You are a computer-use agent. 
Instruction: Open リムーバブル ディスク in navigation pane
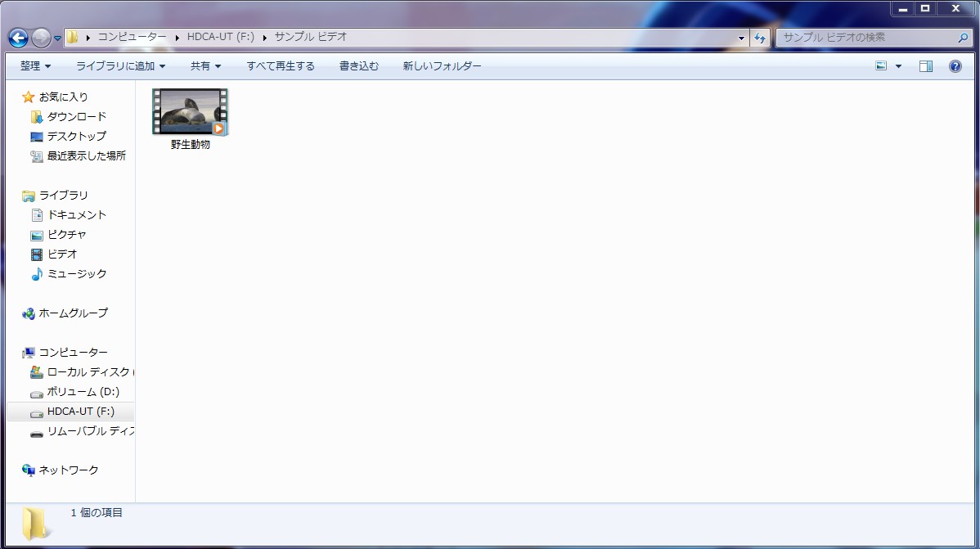coord(91,431)
